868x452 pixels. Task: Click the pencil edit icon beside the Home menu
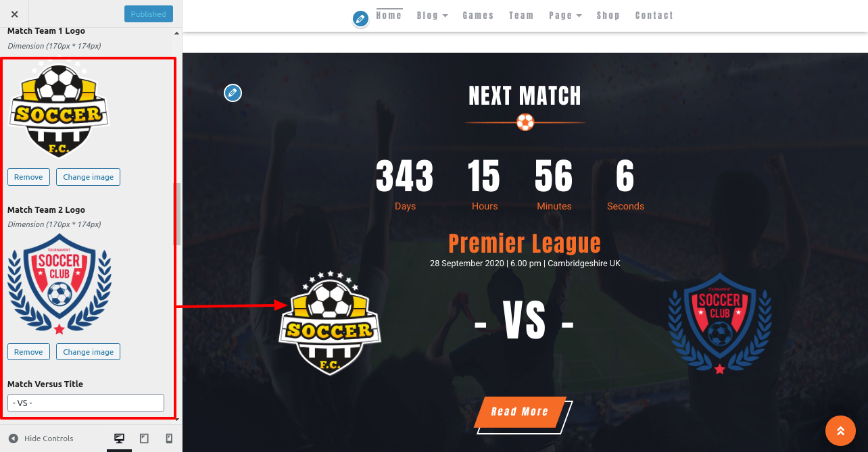click(361, 18)
